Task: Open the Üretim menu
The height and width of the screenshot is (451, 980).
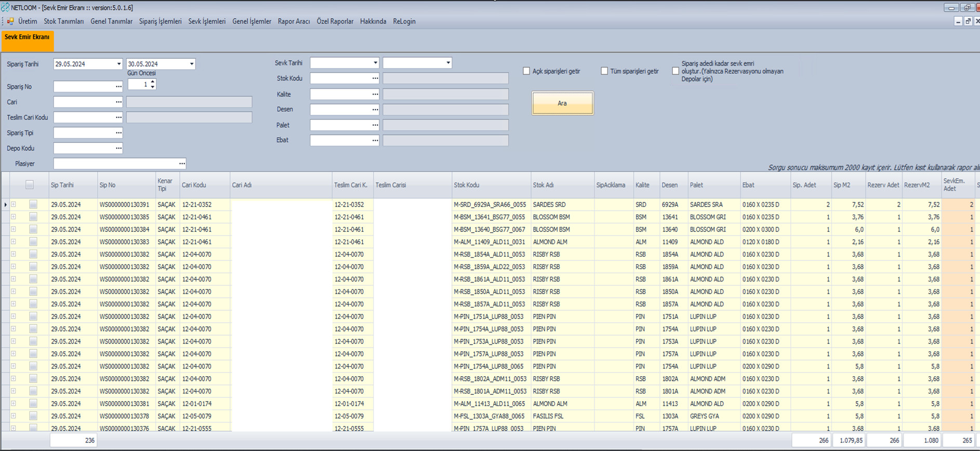Action: point(28,21)
